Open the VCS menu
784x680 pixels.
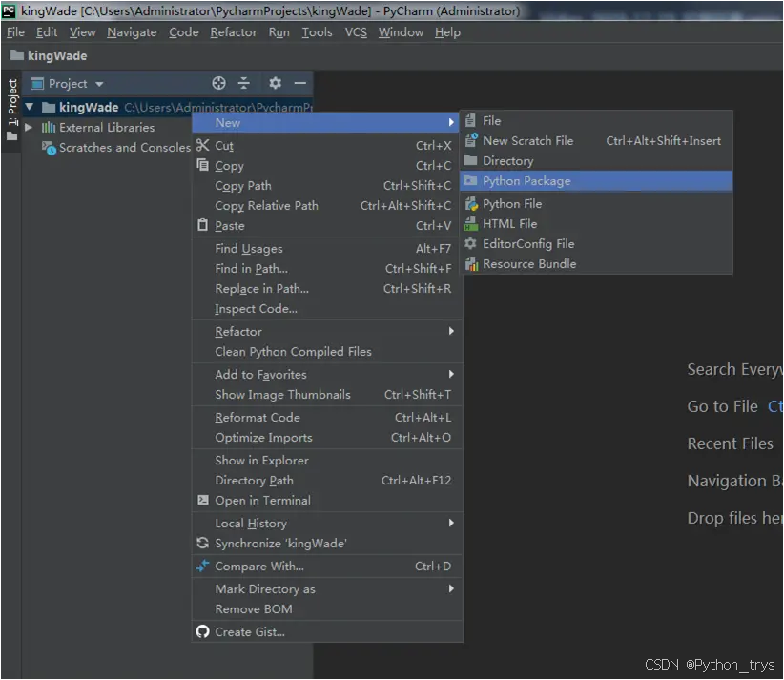(x=356, y=32)
